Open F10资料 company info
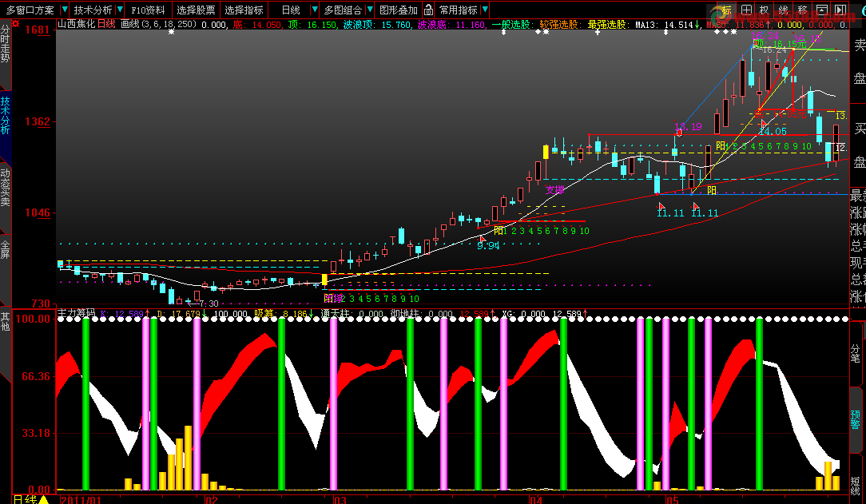Screen dimensions: 866x504 pyautogui.click(x=148, y=10)
